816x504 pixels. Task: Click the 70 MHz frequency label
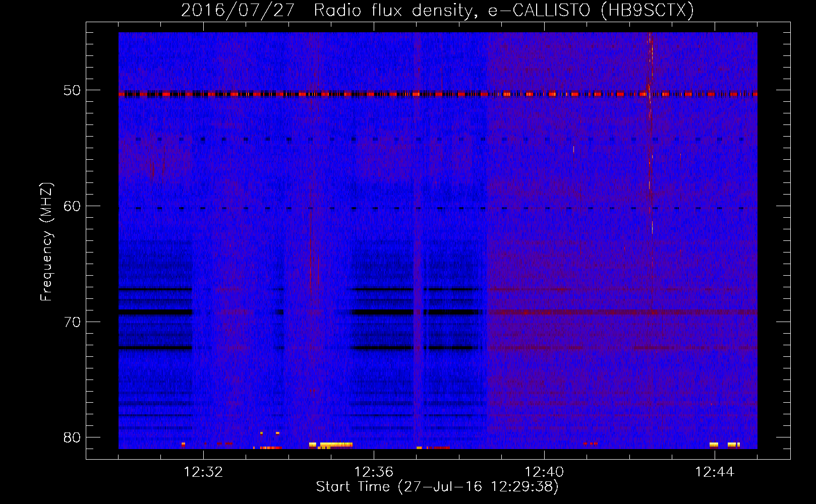pyautogui.click(x=72, y=322)
